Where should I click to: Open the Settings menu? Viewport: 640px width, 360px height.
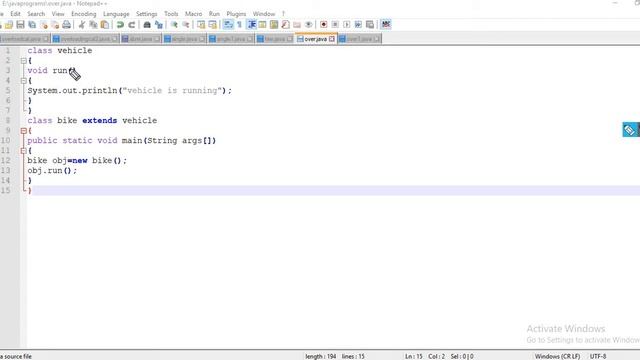147,14
